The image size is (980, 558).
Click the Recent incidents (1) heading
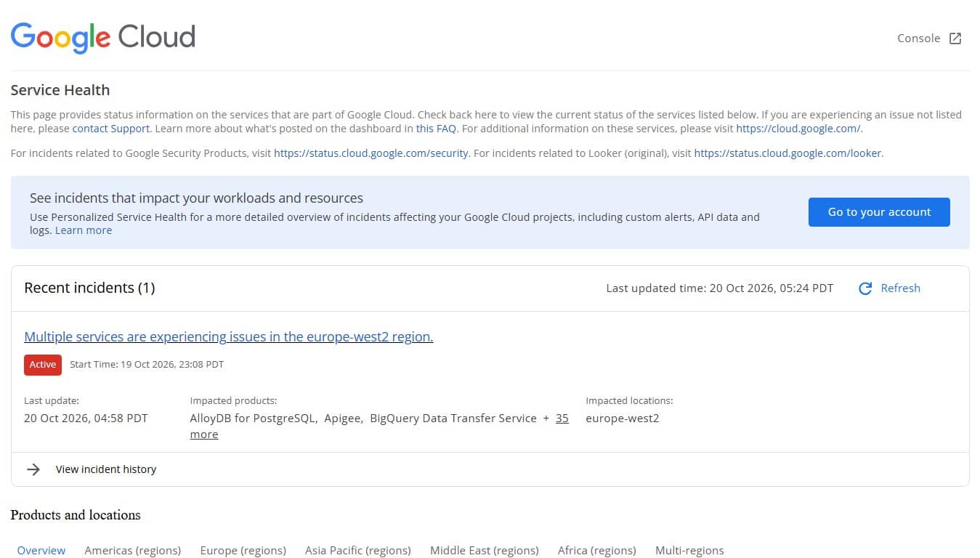[x=89, y=288]
